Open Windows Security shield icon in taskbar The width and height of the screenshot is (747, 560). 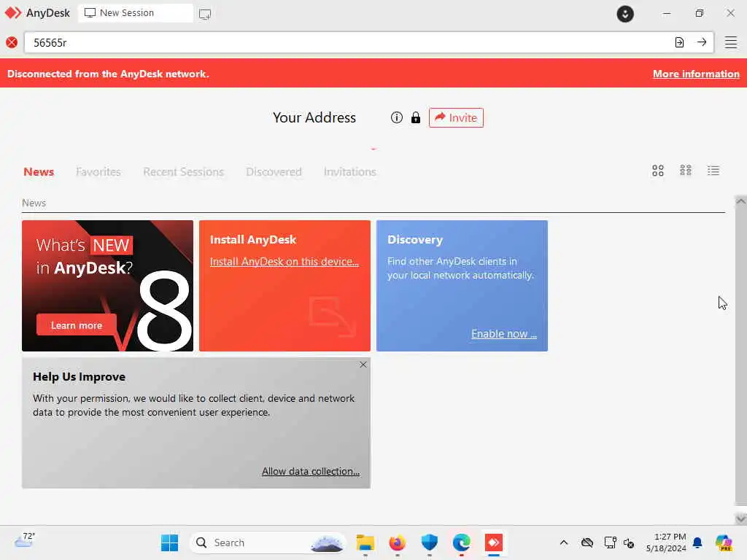[x=429, y=542]
